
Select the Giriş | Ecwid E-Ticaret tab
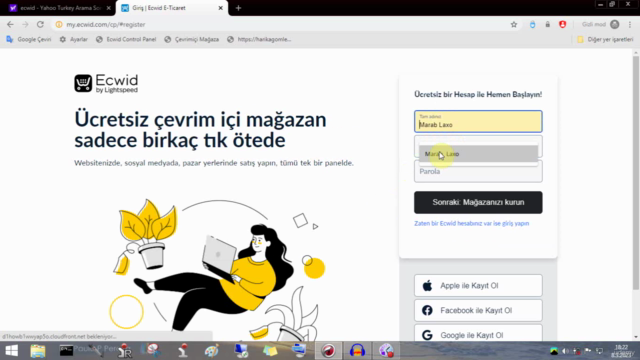(171, 8)
